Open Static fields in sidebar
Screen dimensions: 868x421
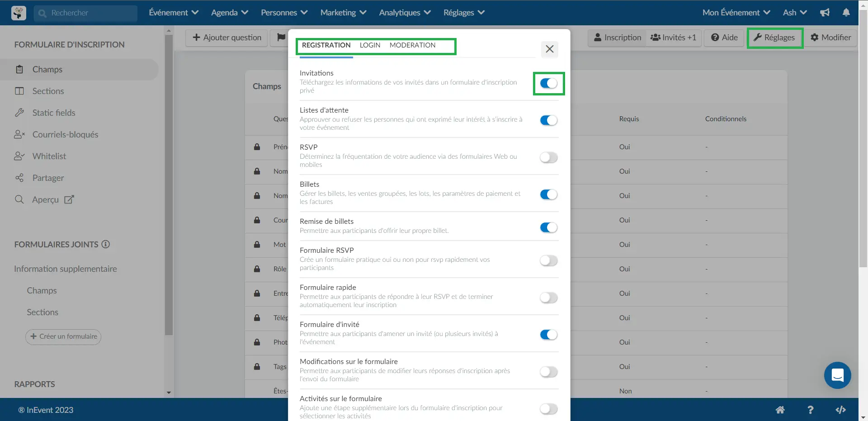click(x=54, y=113)
